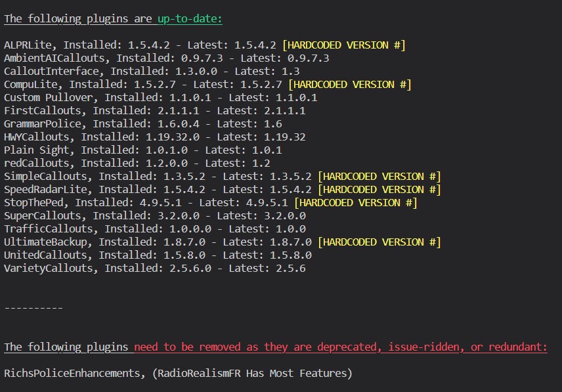The image size is (562, 392).
Task: Click the VarietyCallouts plugin line
Action: 154,269
